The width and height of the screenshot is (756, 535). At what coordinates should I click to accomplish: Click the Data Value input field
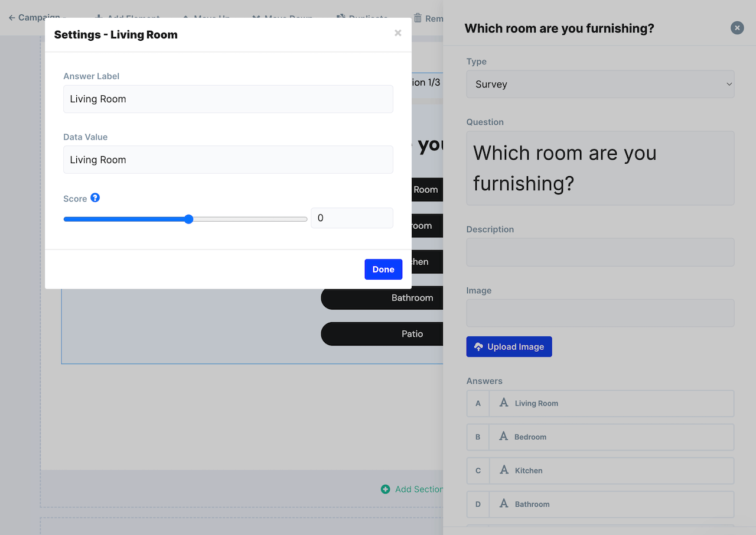tap(228, 160)
